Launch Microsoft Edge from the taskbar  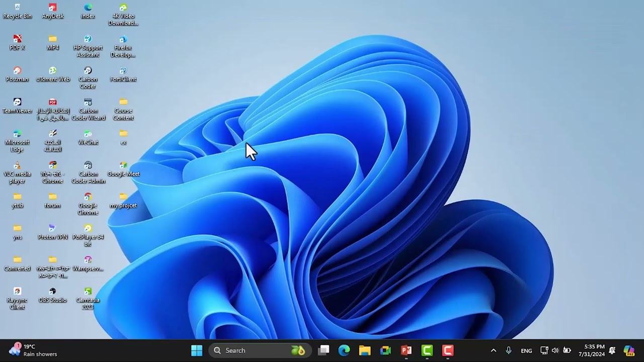[x=344, y=350]
